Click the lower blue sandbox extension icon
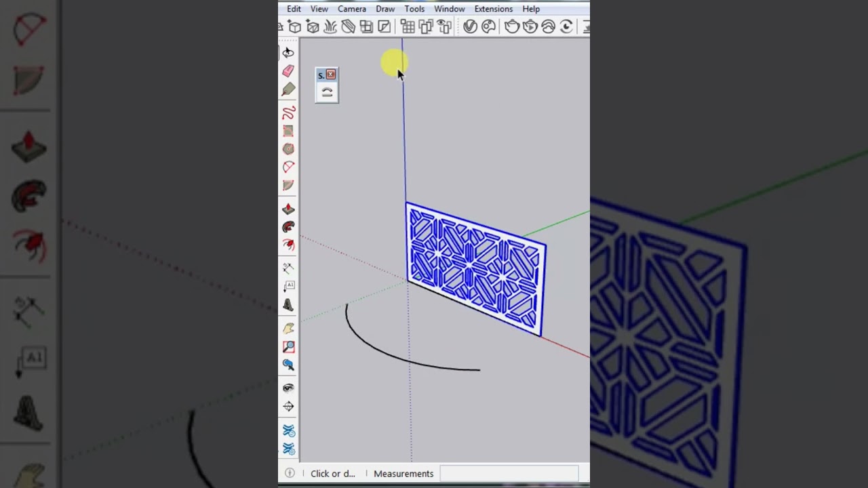 pos(288,449)
